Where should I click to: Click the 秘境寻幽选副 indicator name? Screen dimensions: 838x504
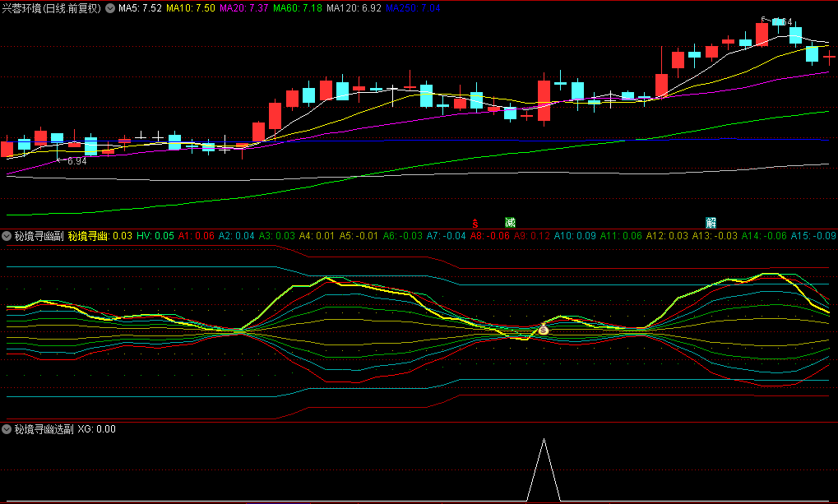[44, 429]
